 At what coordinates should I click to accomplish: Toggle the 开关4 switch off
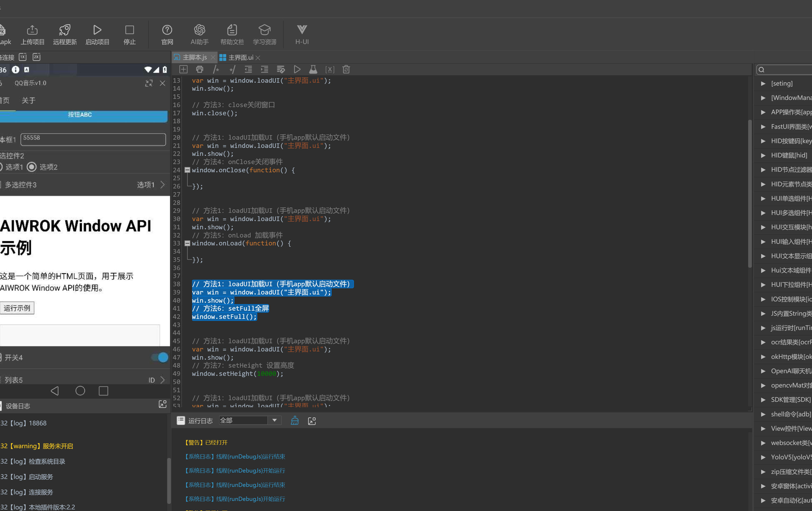pyautogui.click(x=160, y=358)
